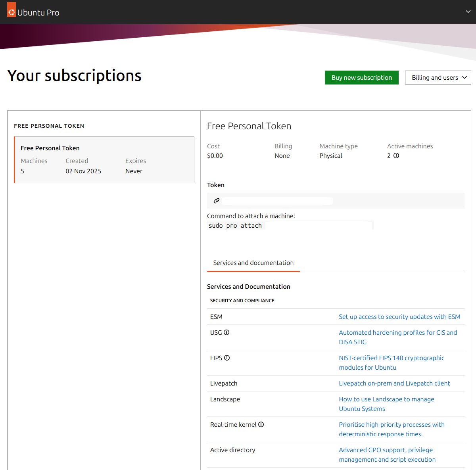This screenshot has width=476, height=470.
Task: Switch to Services and documentation tab
Action: tap(253, 263)
